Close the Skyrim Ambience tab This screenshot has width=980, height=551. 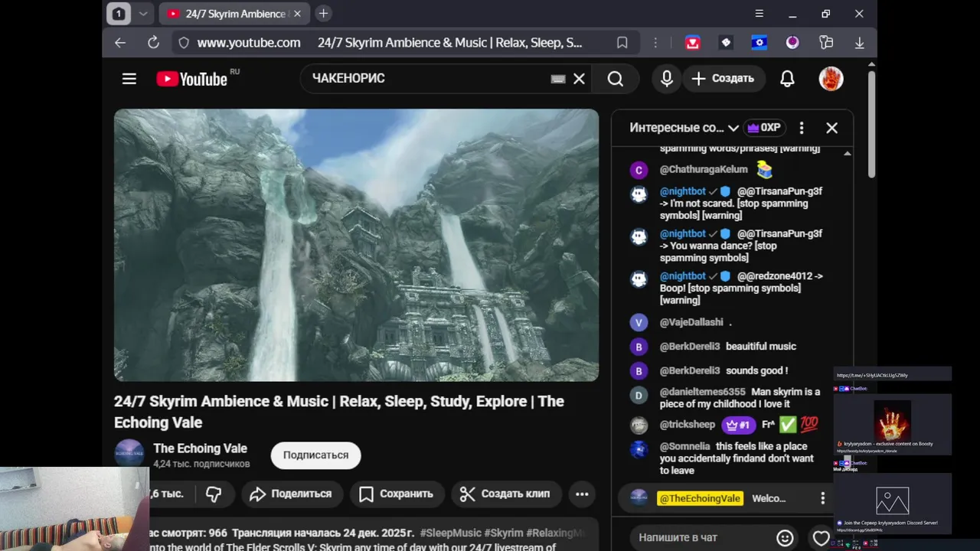click(x=297, y=14)
